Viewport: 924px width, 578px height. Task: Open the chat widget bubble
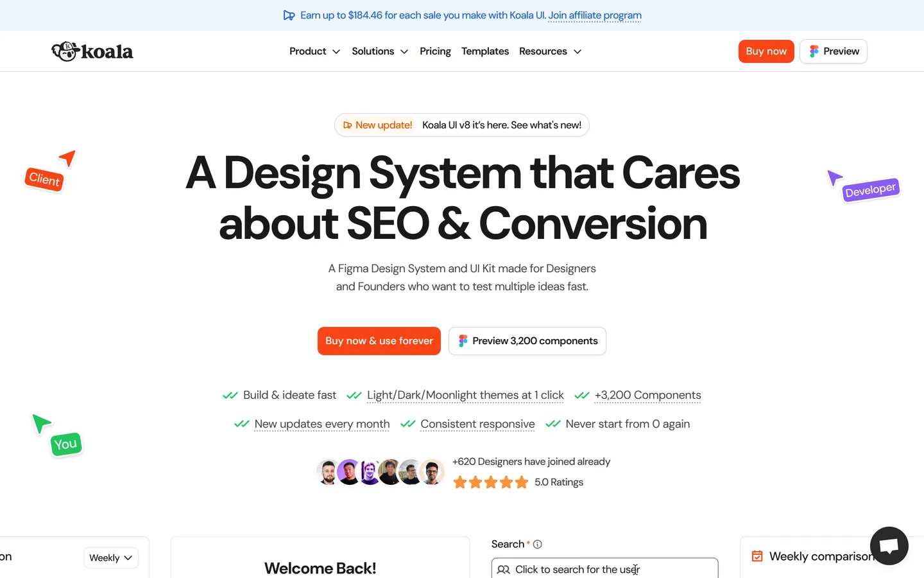click(x=889, y=546)
